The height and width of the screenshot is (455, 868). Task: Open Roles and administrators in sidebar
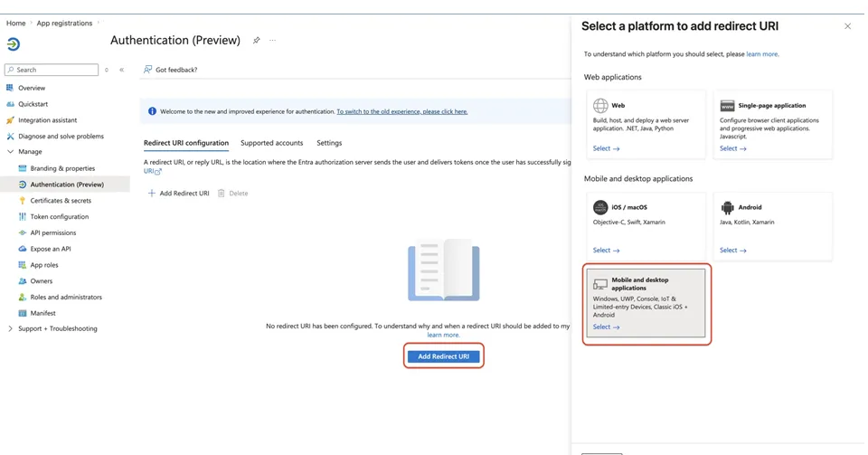(x=66, y=297)
